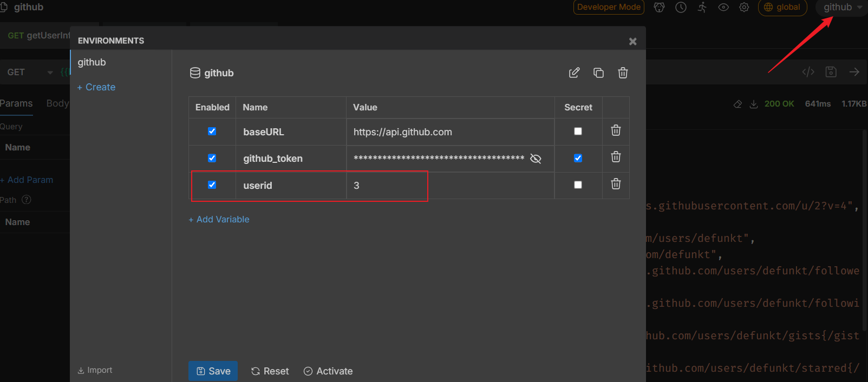Delete the github_token variable row
This screenshot has width=868, height=382.
pyautogui.click(x=616, y=157)
